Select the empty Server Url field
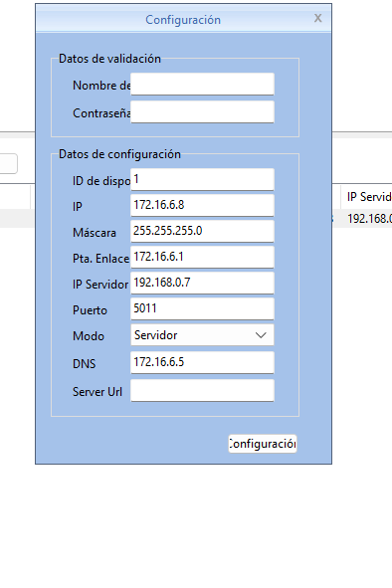 coord(202,390)
